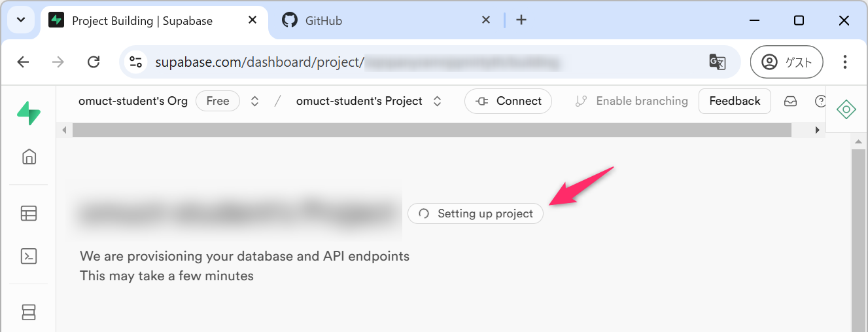This screenshot has height=332, width=868.
Task: Expand the organization switcher chevron
Action: pos(255,101)
